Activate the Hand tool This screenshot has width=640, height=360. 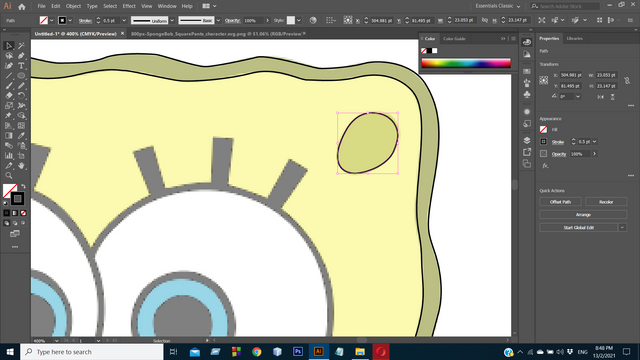[21, 166]
